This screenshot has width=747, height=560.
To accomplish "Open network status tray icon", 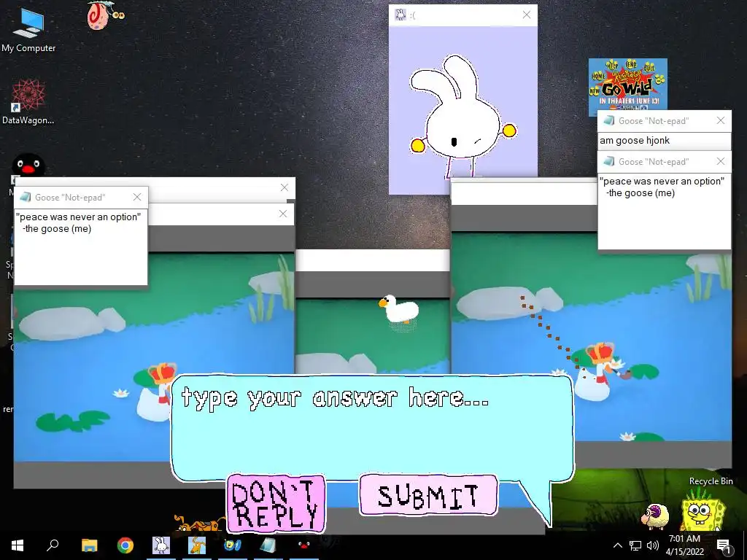I will [635, 545].
